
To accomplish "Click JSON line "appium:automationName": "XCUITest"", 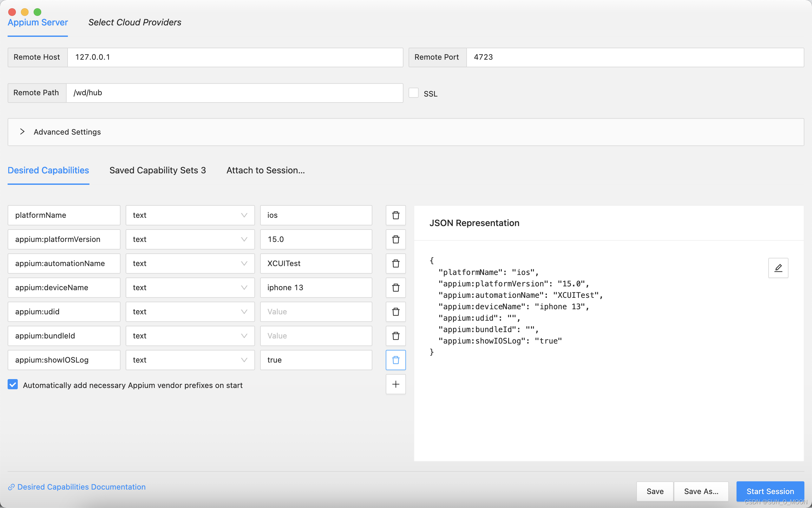I will click(521, 295).
